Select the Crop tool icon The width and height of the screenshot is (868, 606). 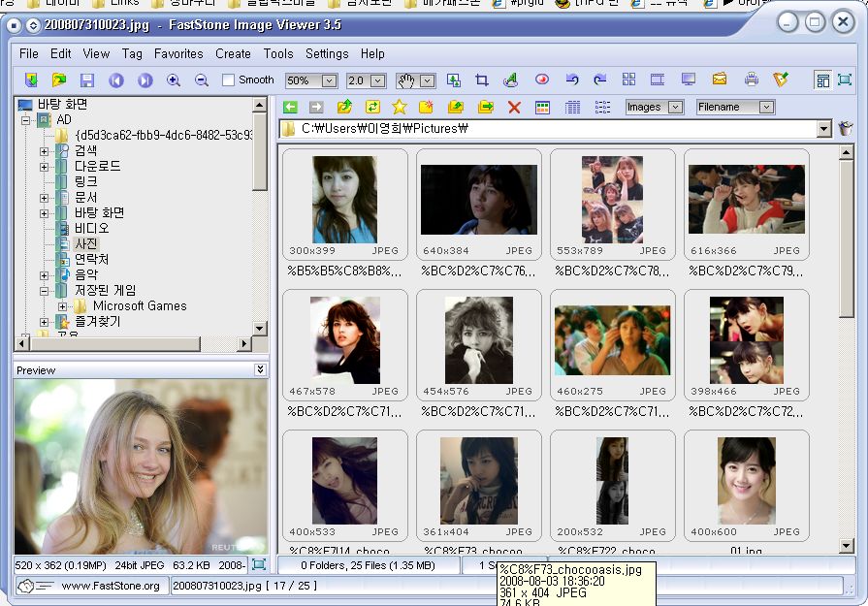pyautogui.click(x=482, y=80)
